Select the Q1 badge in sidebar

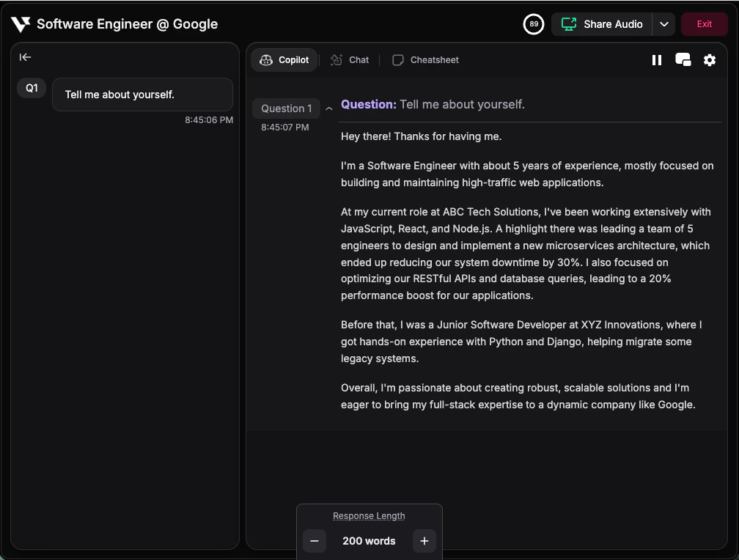click(x=32, y=88)
